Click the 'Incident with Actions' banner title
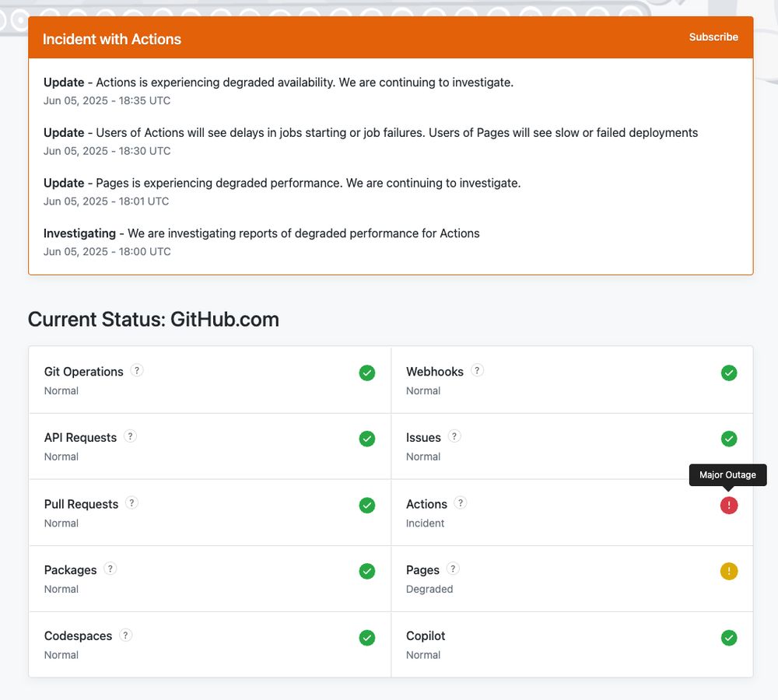The height and width of the screenshot is (700, 778). pyautogui.click(x=112, y=39)
